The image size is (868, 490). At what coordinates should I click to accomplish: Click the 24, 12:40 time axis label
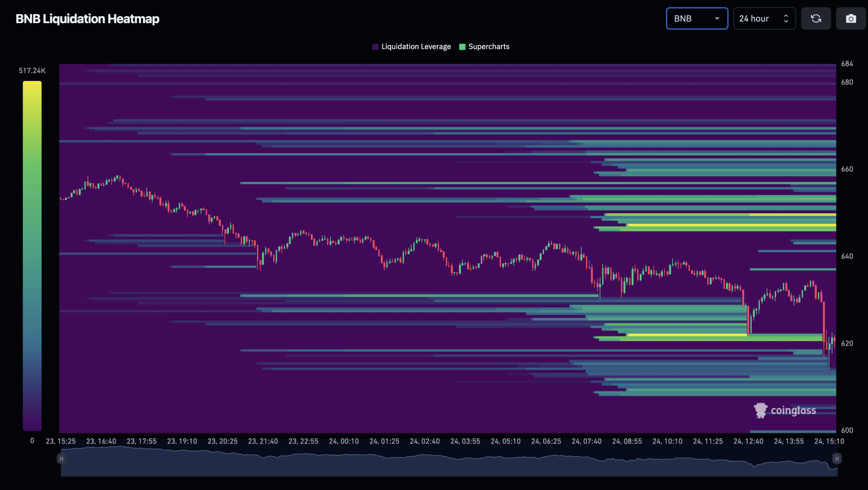click(x=748, y=441)
